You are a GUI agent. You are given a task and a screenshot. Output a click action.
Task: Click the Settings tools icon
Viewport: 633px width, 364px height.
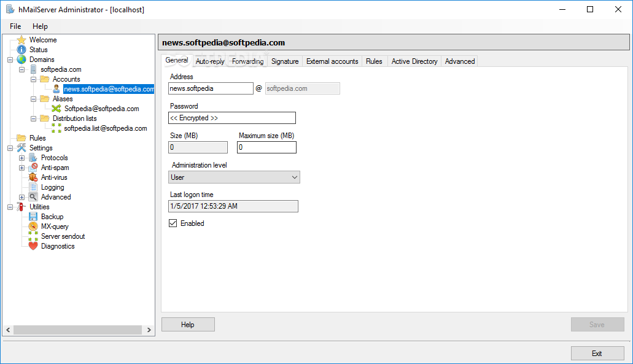click(21, 148)
